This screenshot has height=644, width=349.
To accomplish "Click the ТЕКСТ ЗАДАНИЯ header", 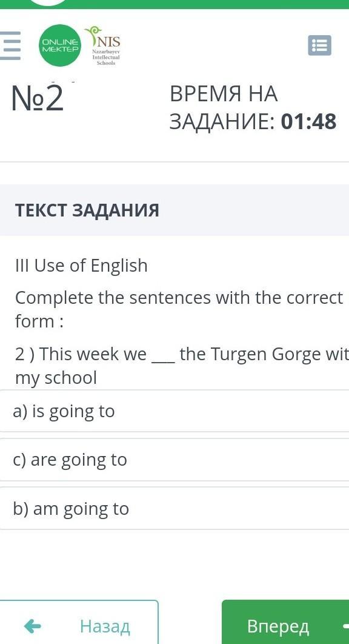I will point(87,210).
